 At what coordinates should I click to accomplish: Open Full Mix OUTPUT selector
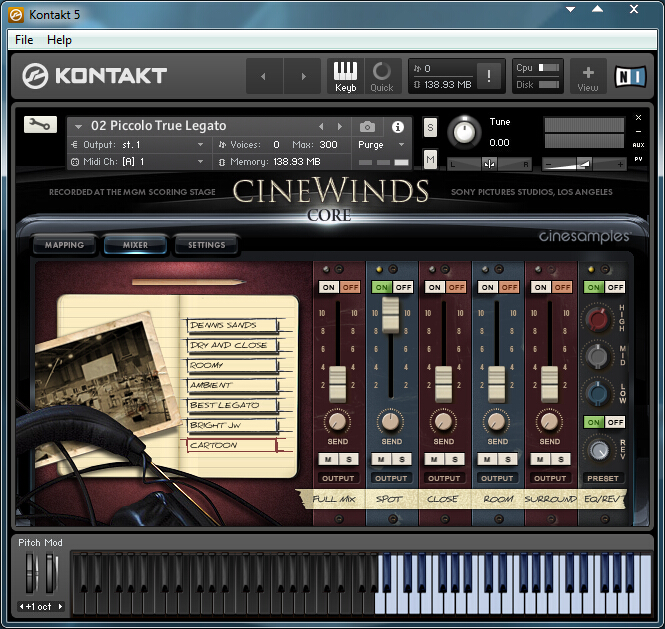point(338,478)
